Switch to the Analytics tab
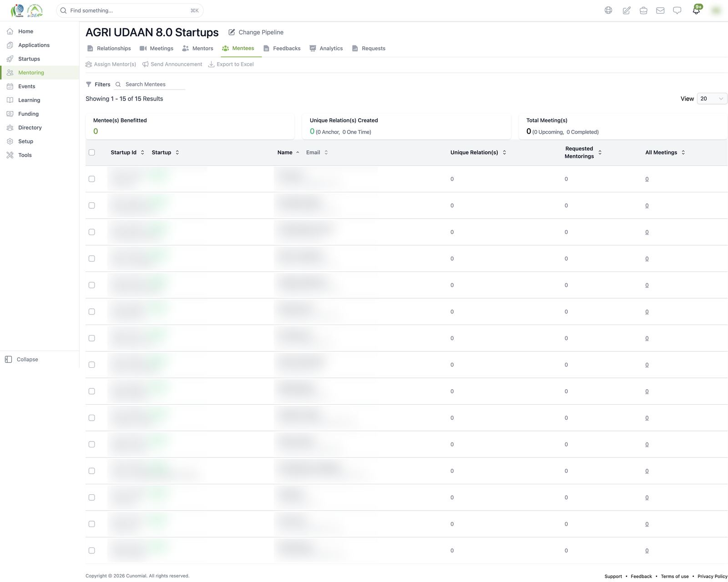 point(326,48)
